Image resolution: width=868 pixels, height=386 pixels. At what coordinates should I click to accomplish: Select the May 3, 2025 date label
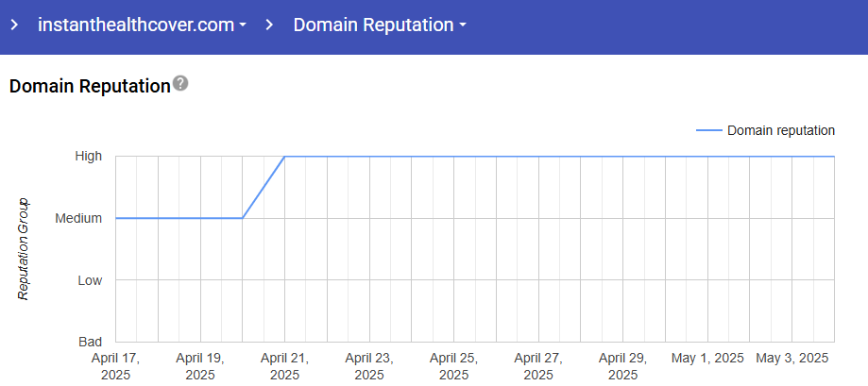point(792,359)
